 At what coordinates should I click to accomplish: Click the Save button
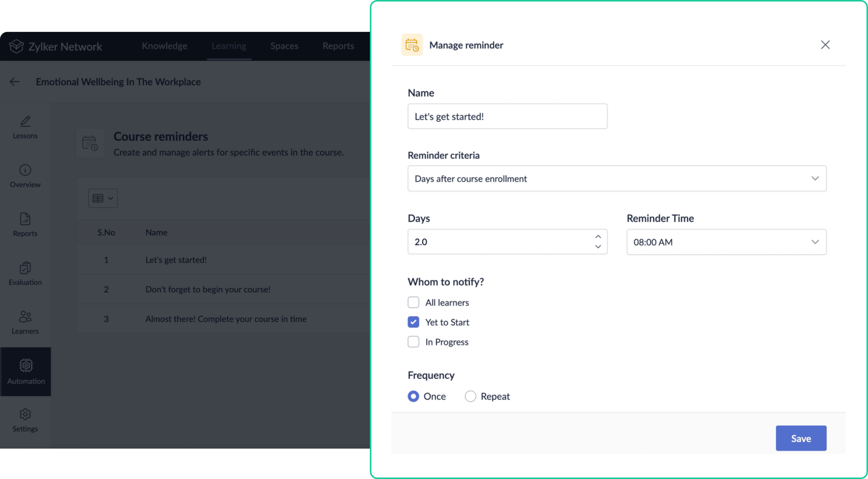(x=801, y=438)
